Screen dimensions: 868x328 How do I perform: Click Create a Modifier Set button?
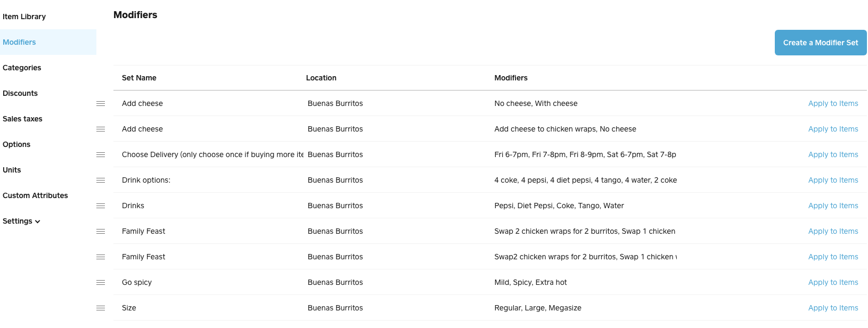tap(821, 43)
